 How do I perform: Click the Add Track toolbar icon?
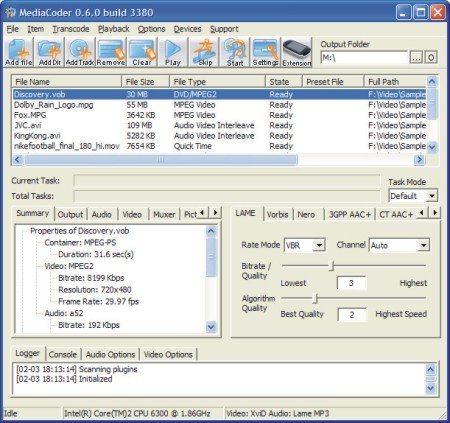click(80, 52)
